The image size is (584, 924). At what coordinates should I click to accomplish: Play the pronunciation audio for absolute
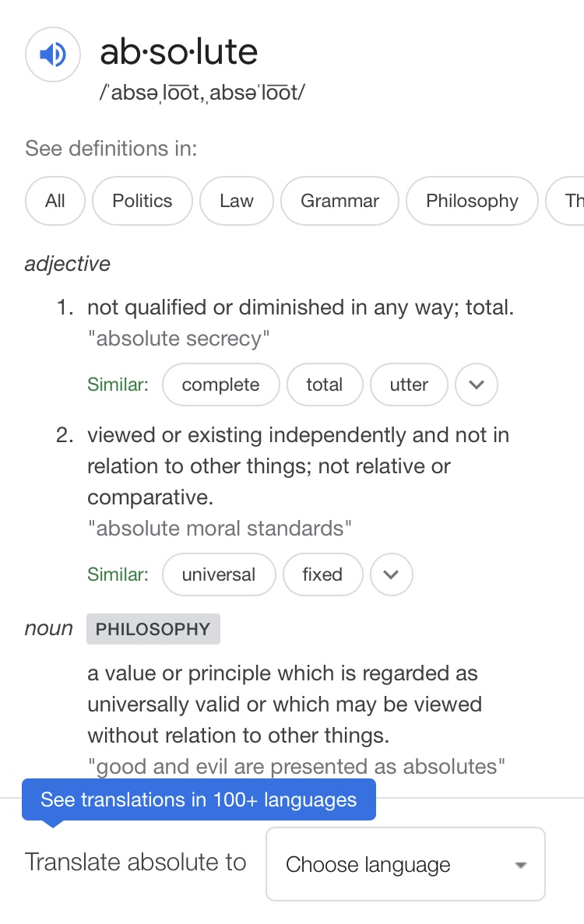pos(53,54)
